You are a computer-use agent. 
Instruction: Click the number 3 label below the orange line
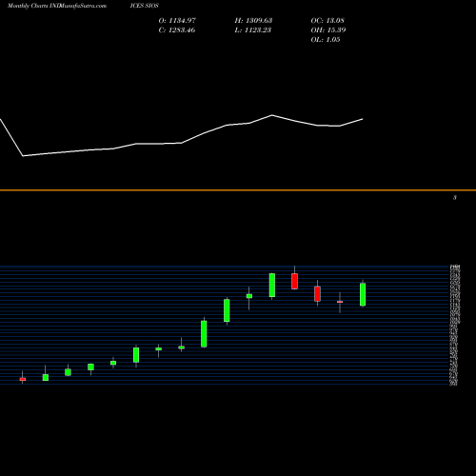click(x=455, y=198)
